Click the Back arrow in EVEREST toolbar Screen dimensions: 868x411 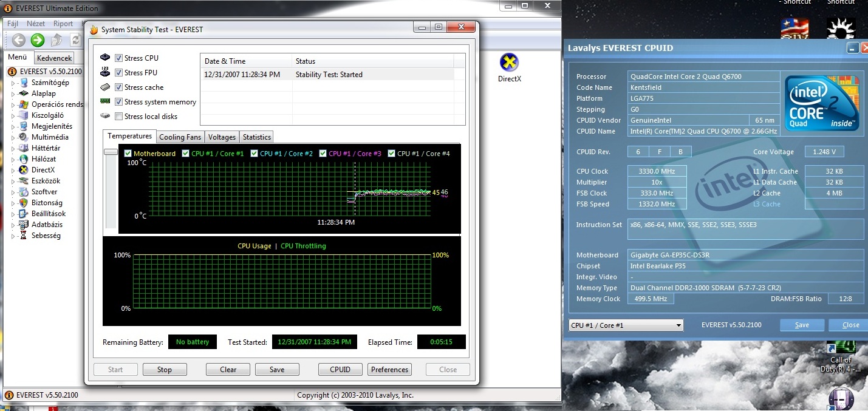click(x=19, y=40)
